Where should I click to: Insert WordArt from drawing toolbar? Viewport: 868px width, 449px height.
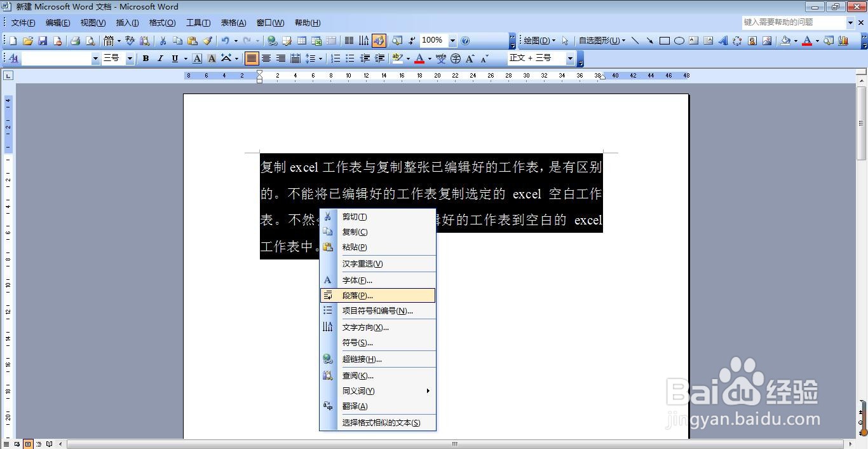point(722,41)
